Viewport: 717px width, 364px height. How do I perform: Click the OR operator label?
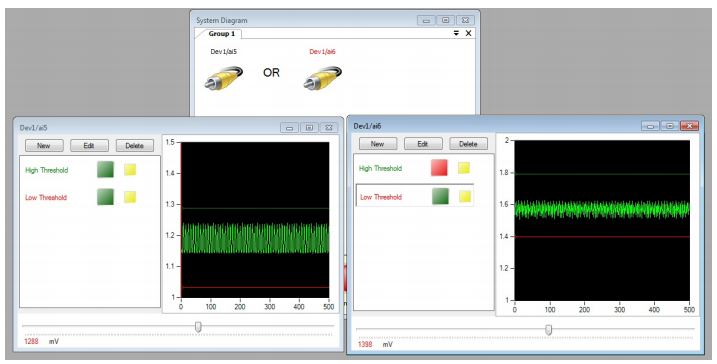[271, 72]
